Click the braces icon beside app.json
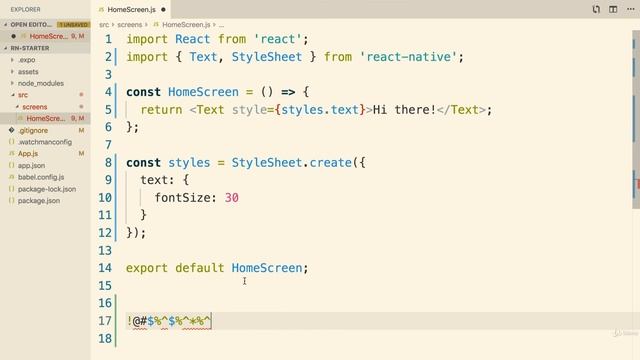Screen dimensions: 640x360 pyautogui.click(x=11, y=165)
